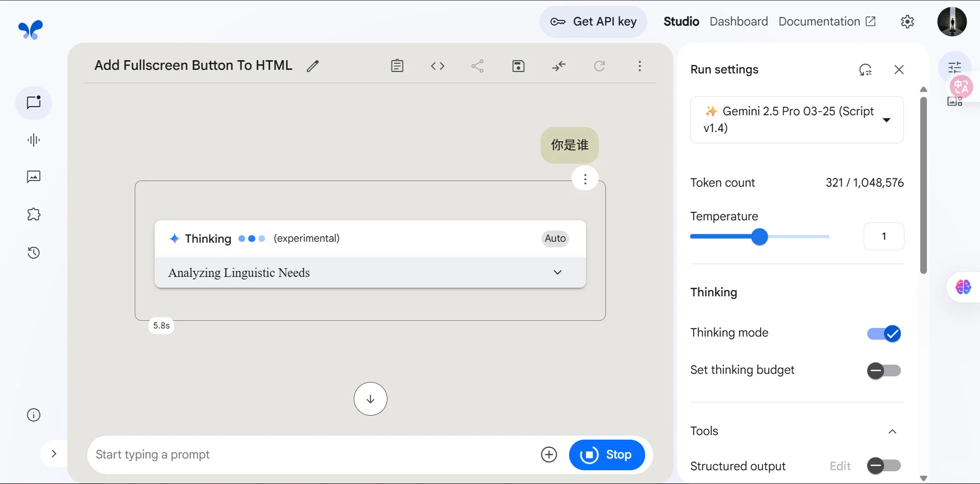Close the Run settings panel
The image size is (980, 484).
coord(899,69)
